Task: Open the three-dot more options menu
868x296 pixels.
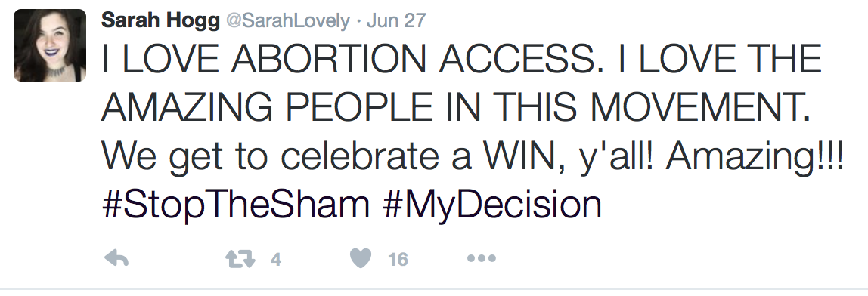Action: pos(482,258)
